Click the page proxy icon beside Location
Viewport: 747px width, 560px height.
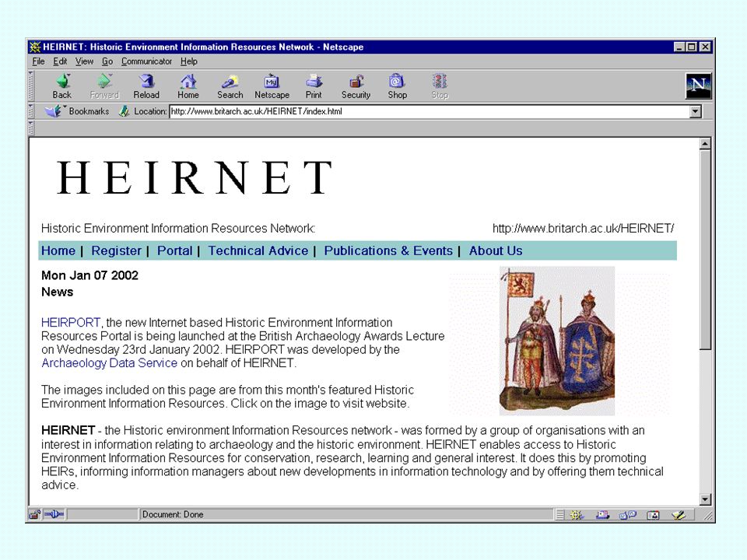click(124, 111)
